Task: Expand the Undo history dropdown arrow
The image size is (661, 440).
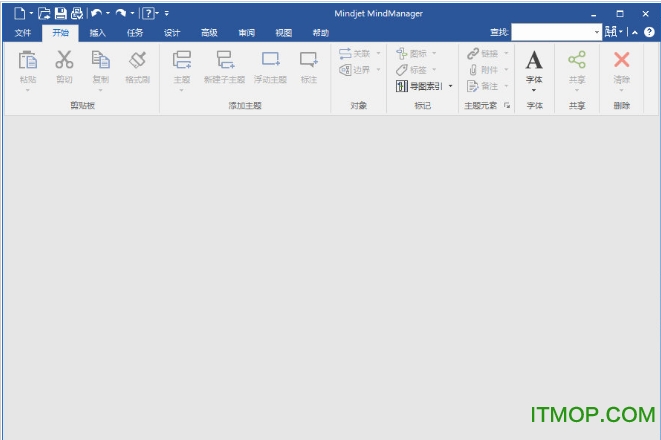Action: [108, 13]
